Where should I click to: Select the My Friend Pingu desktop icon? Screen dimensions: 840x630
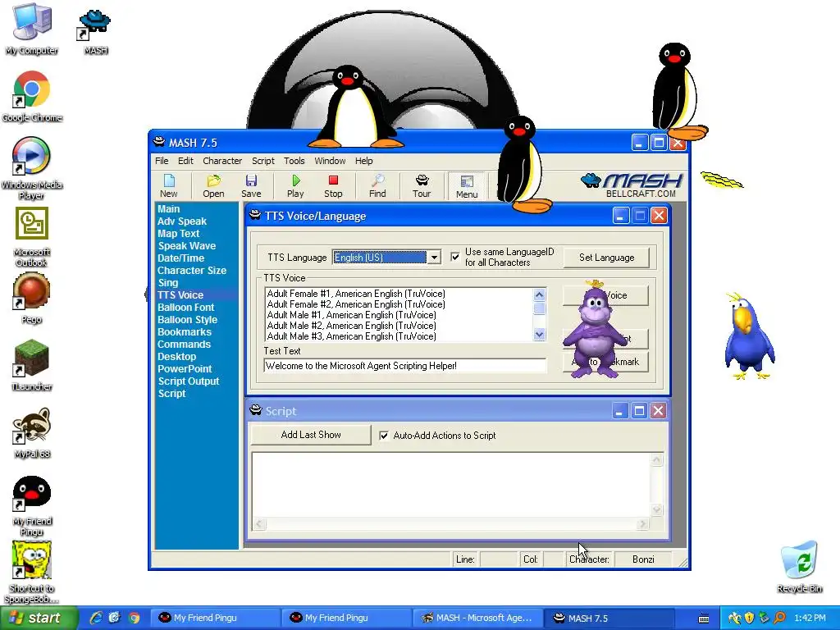[32, 505]
